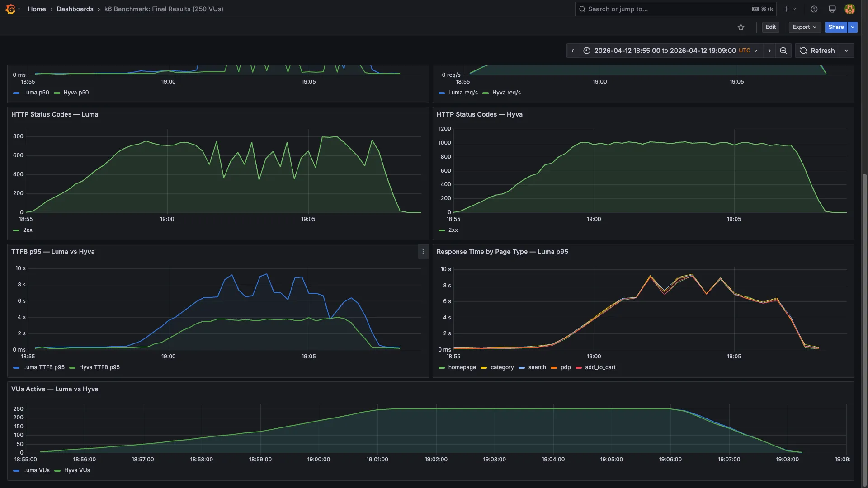Open the refresh interval dropdown
The image size is (868, 488).
[846, 51]
